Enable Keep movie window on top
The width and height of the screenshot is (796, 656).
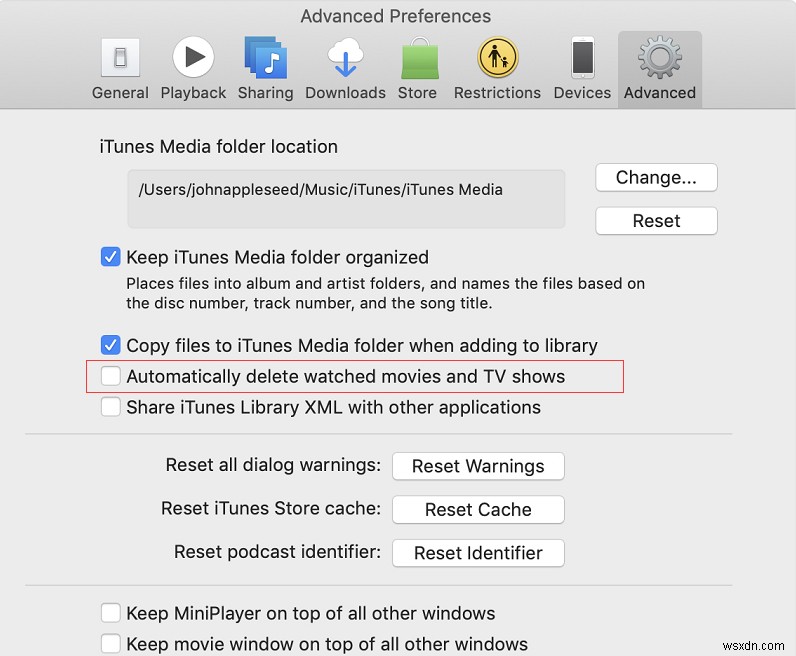tap(110, 643)
